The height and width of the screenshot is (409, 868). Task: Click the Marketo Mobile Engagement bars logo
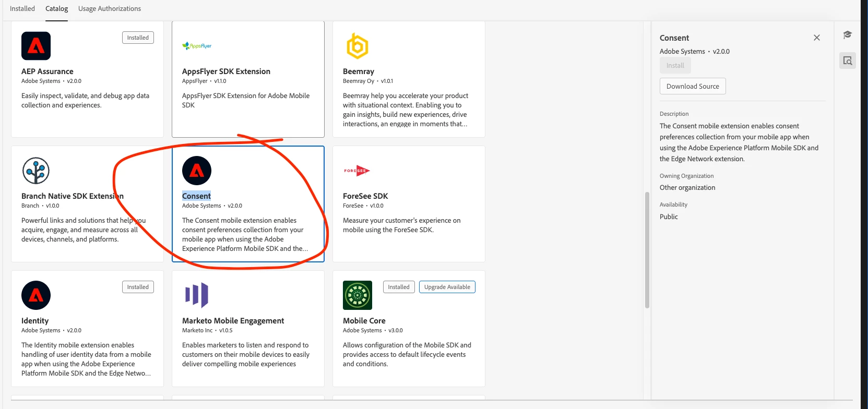pyautogui.click(x=197, y=295)
